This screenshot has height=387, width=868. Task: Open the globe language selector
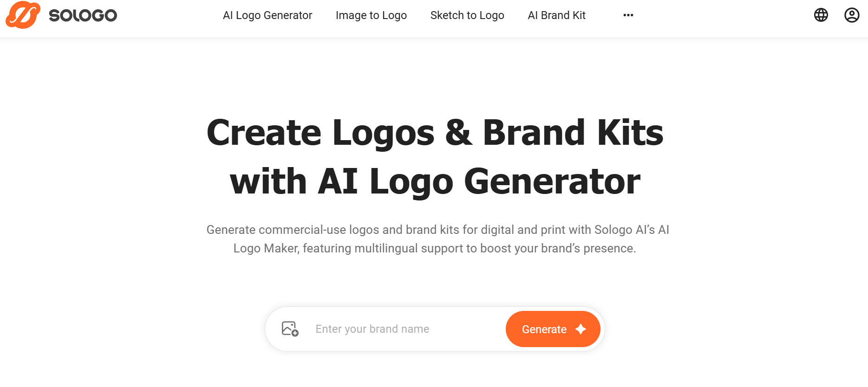click(821, 15)
